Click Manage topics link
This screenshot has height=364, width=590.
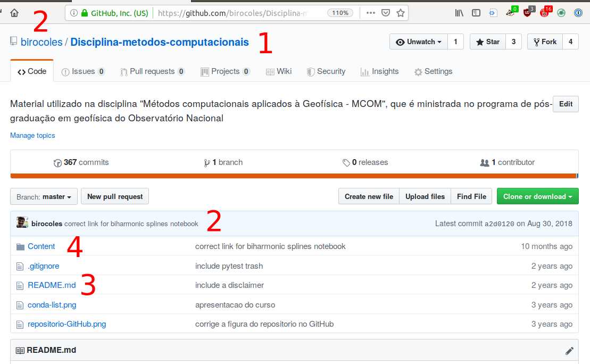[x=32, y=136]
